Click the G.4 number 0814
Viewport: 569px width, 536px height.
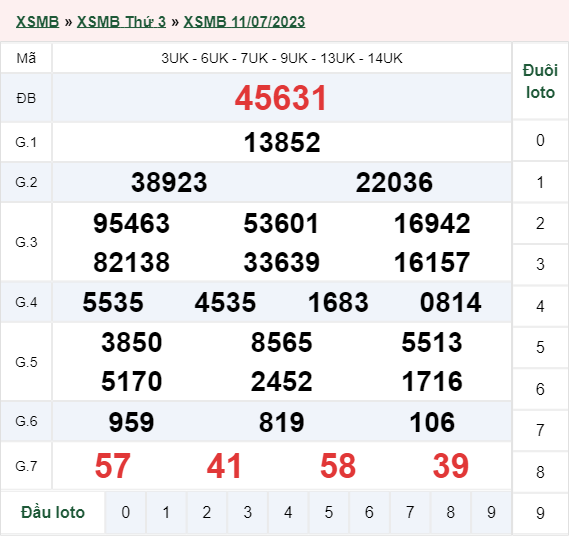click(451, 302)
